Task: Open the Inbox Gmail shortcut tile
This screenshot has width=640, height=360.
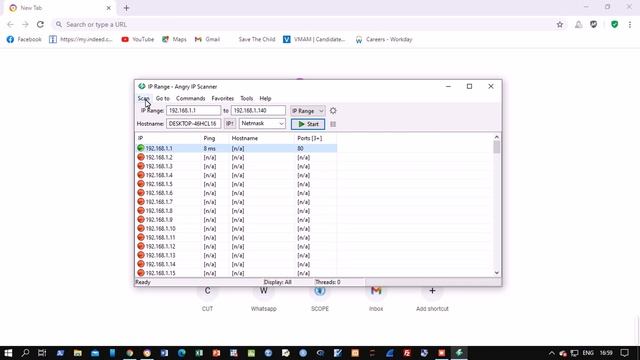Action: tap(376, 299)
